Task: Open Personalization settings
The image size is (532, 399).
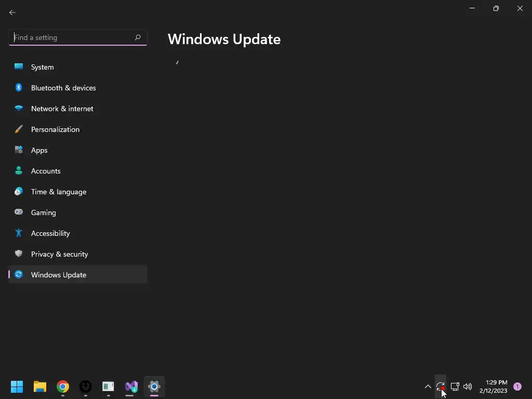Action: [78, 129]
